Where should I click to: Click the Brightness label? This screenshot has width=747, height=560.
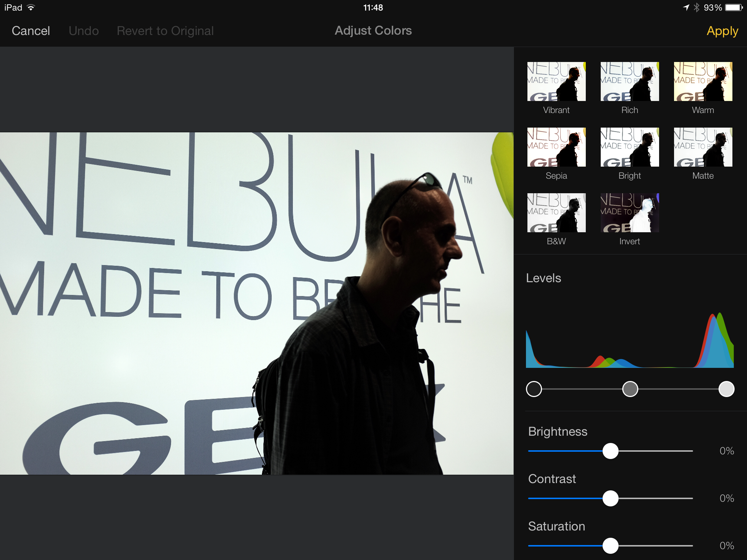pyautogui.click(x=558, y=432)
